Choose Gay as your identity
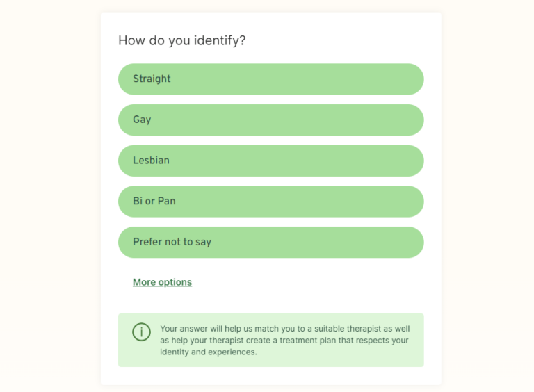 tap(270, 120)
